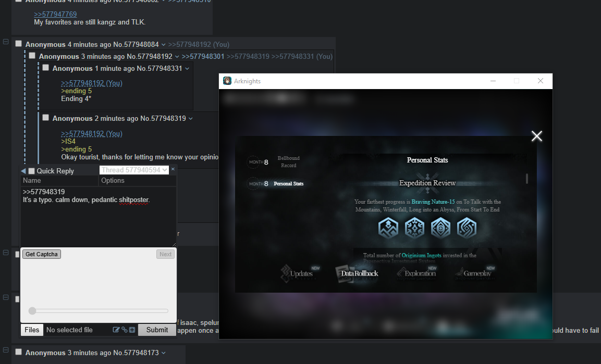Select Month 8 Bellbound Record entry
This screenshot has height=364, width=601.
pos(274,162)
